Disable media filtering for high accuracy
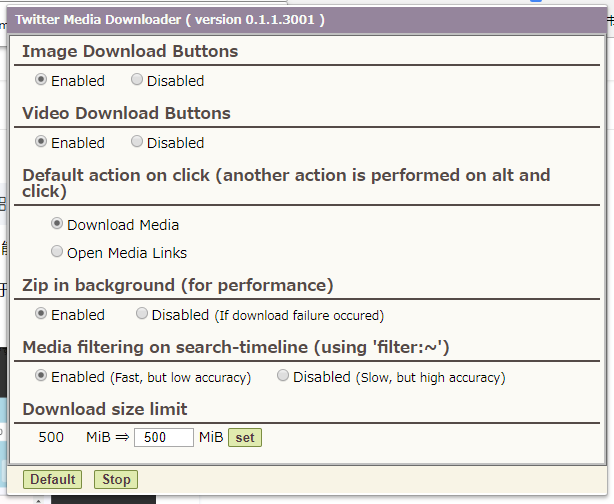 point(283,376)
